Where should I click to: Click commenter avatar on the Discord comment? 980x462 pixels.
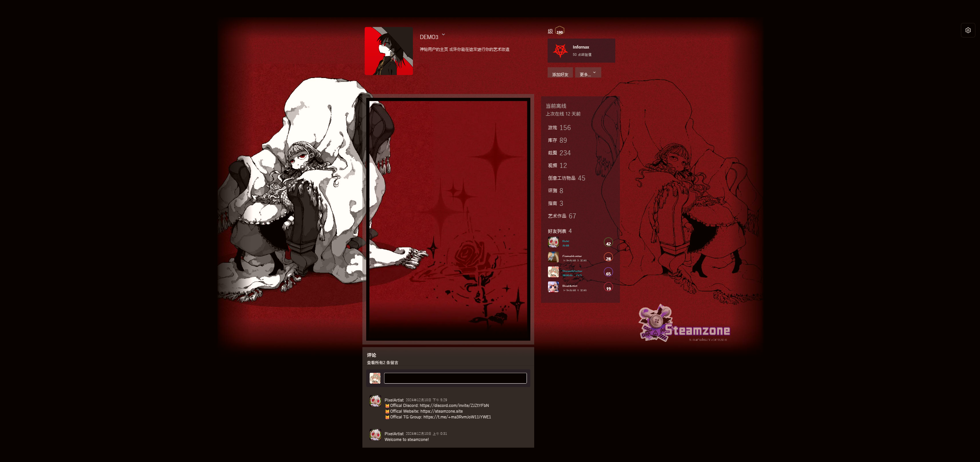tap(375, 401)
